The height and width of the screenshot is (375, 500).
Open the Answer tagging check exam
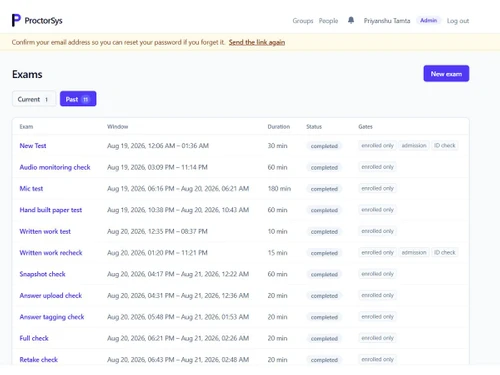tap(52, 317)
